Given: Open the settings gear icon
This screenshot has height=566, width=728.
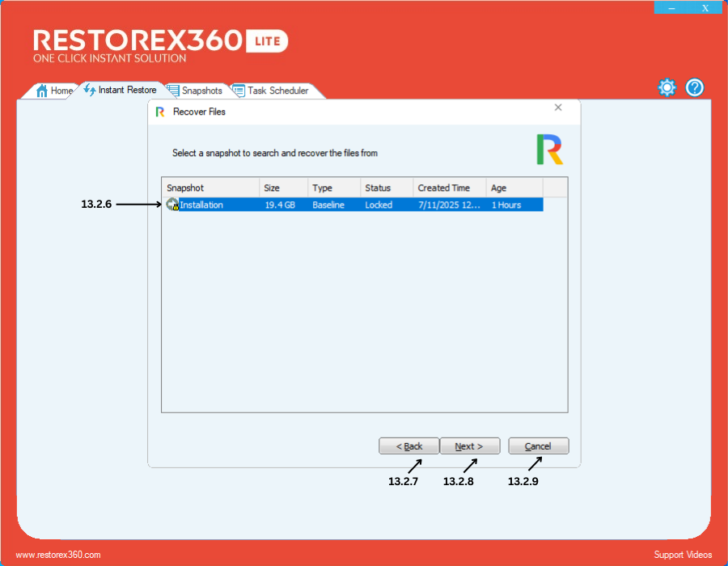Looking at the screenshot, I should tap(667, 88).
